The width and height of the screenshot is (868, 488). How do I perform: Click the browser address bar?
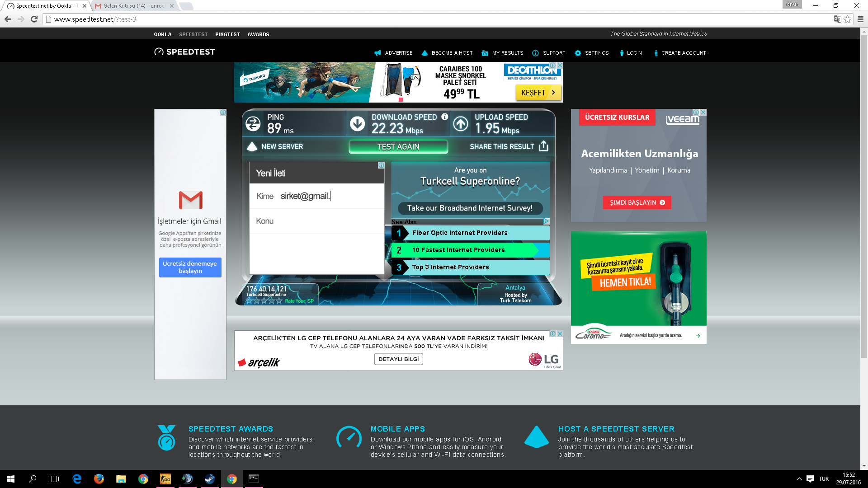click(439, 19)
